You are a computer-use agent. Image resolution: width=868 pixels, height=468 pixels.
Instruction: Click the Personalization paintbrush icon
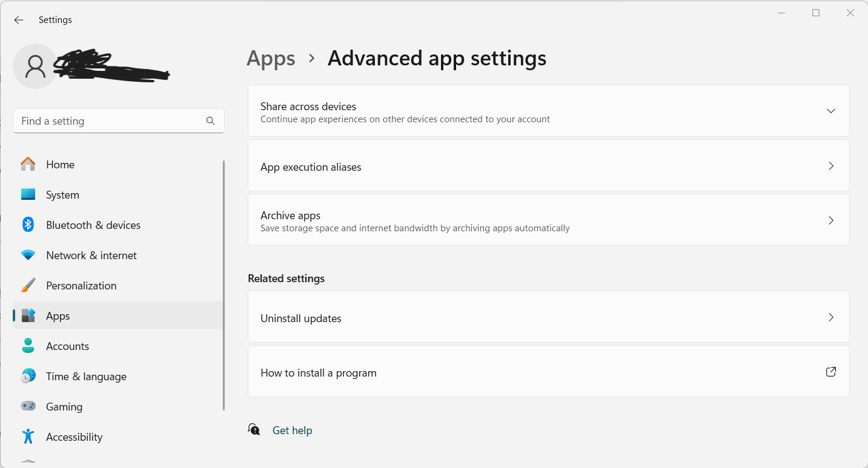click(28, 285)
